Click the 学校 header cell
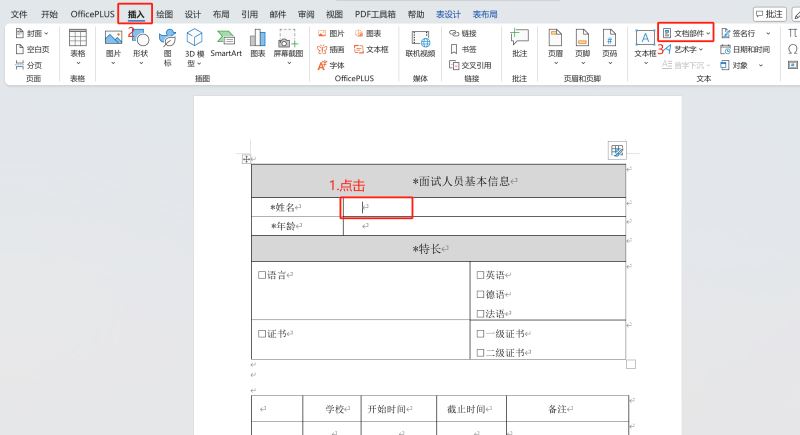The image size is (800, 435). [x=332, y=408]
